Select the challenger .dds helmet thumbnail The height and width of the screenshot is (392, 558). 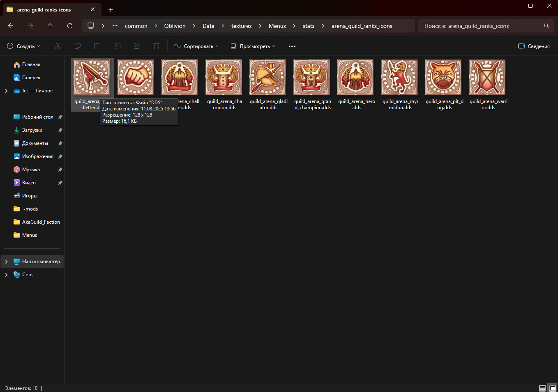180,78
